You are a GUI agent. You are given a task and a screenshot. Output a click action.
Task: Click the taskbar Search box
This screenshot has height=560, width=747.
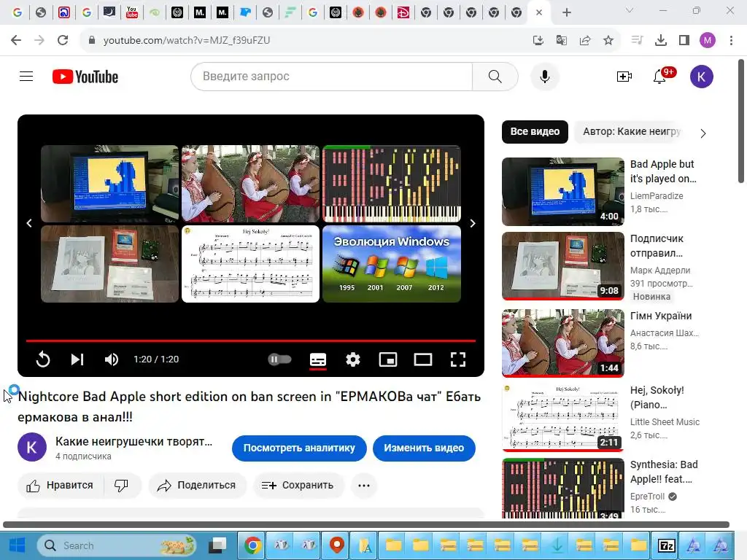pos(117,545)
